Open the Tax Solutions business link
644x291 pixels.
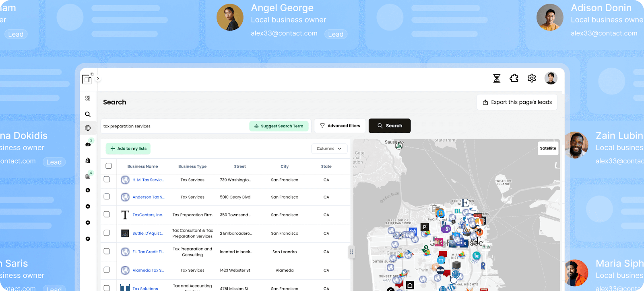point(145,289)
